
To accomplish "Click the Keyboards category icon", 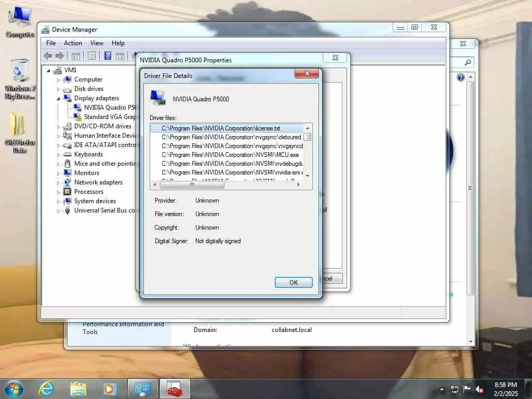I will [x=68, y=154].
